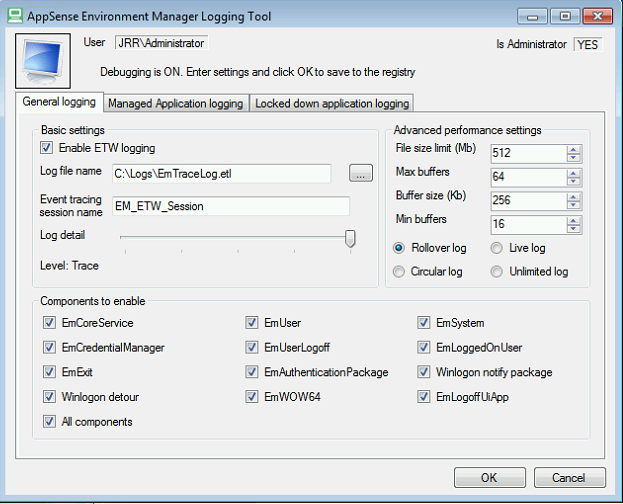Screen dimensions: 623x504
Task: Select the Rollover log option
Action: click(399, 248)
